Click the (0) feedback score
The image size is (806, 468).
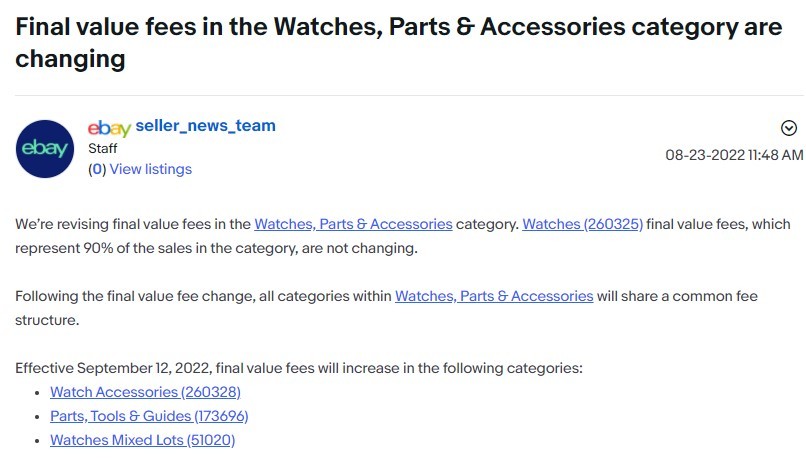click(97, 169)
